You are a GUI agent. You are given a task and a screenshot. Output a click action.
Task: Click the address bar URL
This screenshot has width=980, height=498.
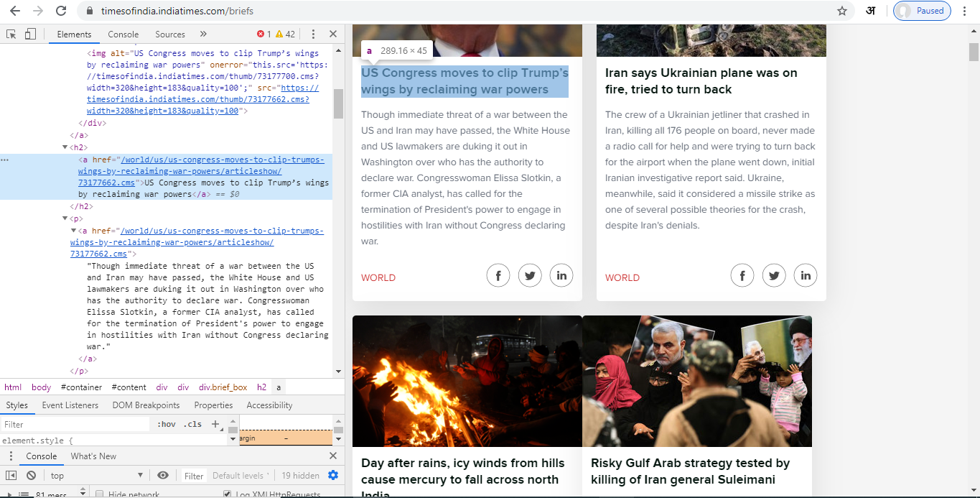point(177,11)
